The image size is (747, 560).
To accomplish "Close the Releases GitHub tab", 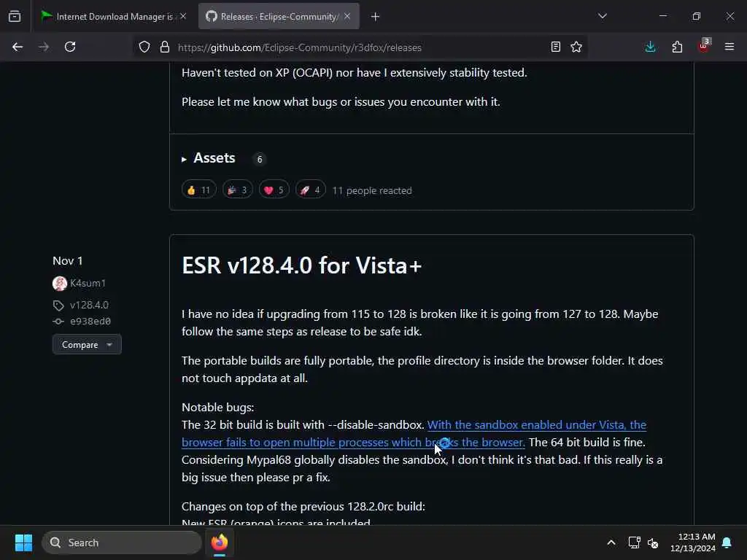I will click(x=347, y=16).
